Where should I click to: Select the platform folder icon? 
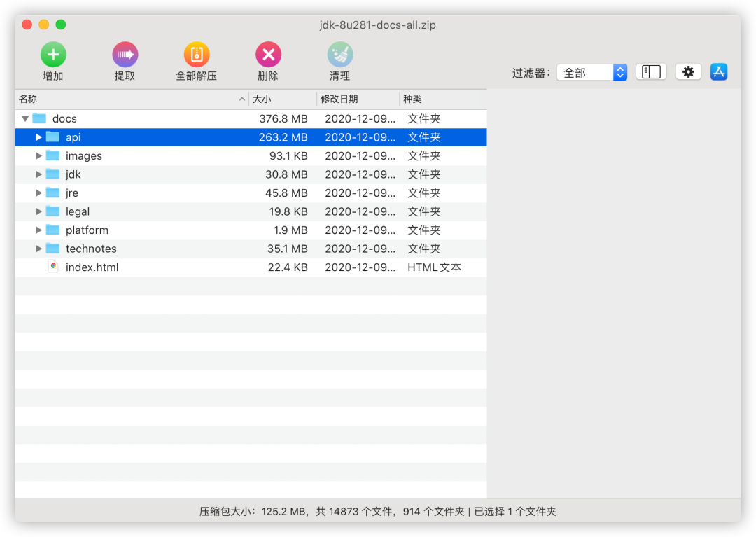point(52,230)
